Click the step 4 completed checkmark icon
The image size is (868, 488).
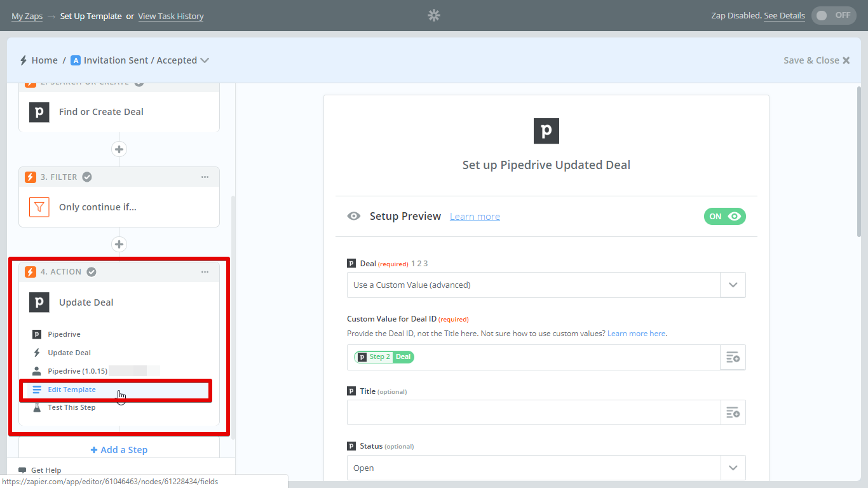tap(92, 272)
